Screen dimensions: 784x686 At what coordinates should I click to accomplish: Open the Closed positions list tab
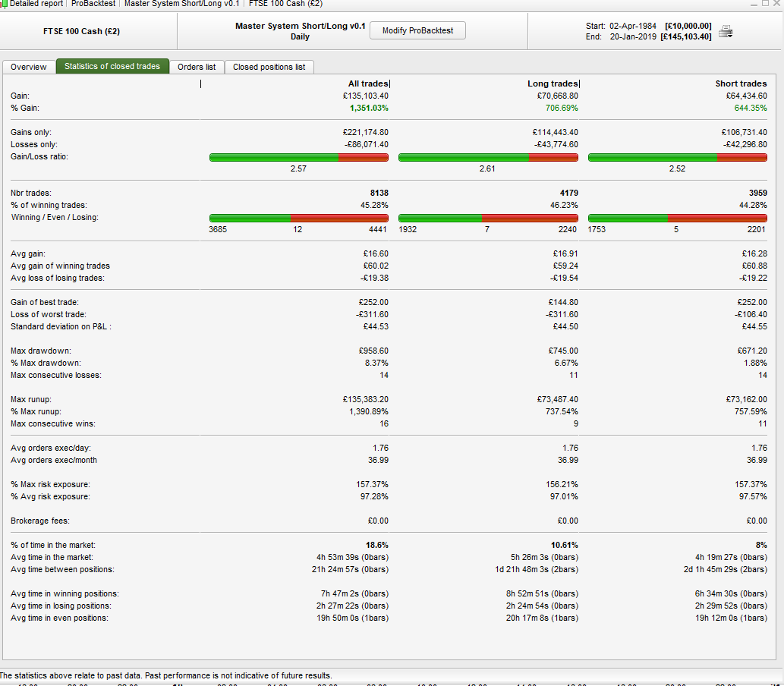click(269, 67)
